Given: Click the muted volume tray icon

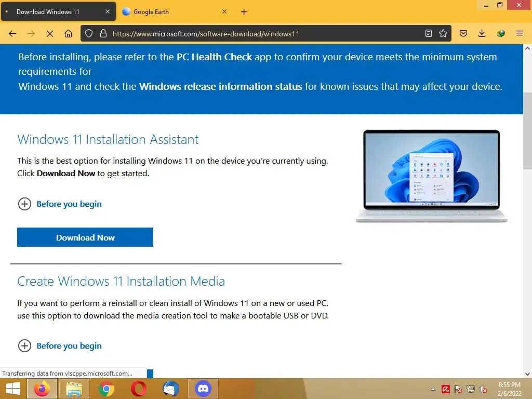Looking at the screenshot, I should coord(483,389).
